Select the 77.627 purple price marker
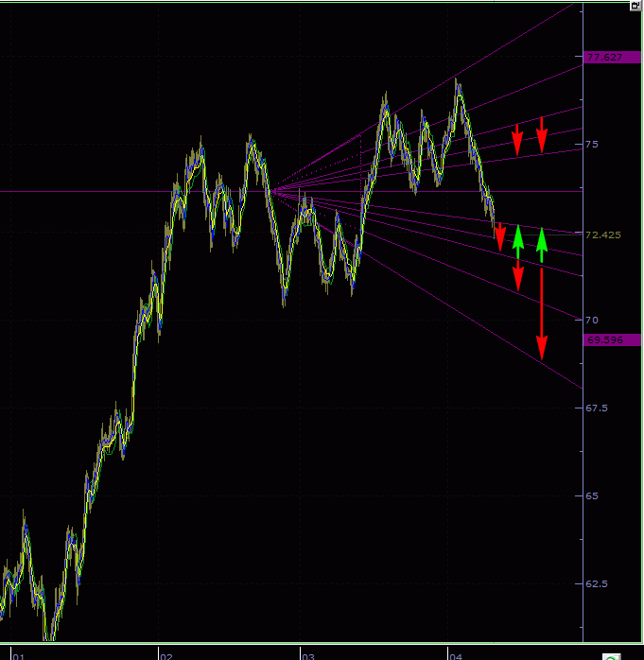This screenshot has height=660, width=644. [x=612, y=58]
